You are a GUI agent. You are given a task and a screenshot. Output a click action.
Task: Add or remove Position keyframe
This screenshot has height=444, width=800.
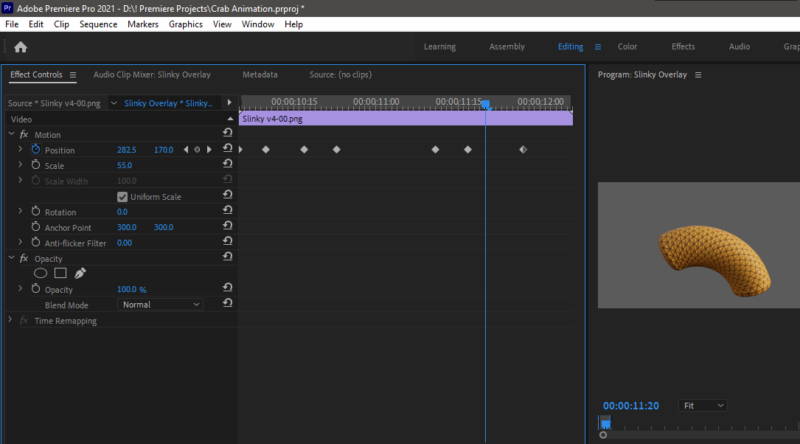[x=197, y=150]
